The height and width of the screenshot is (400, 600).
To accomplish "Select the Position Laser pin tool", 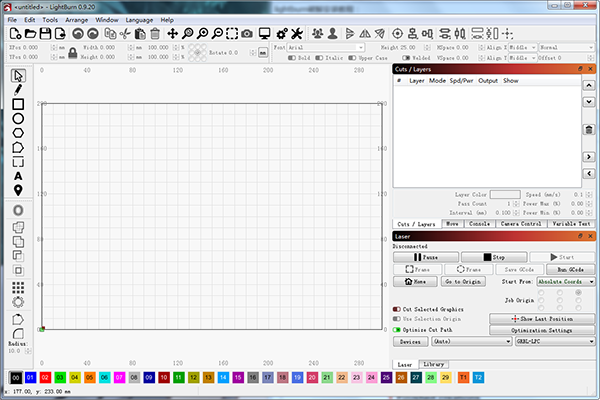I will (x=18, y=190).
